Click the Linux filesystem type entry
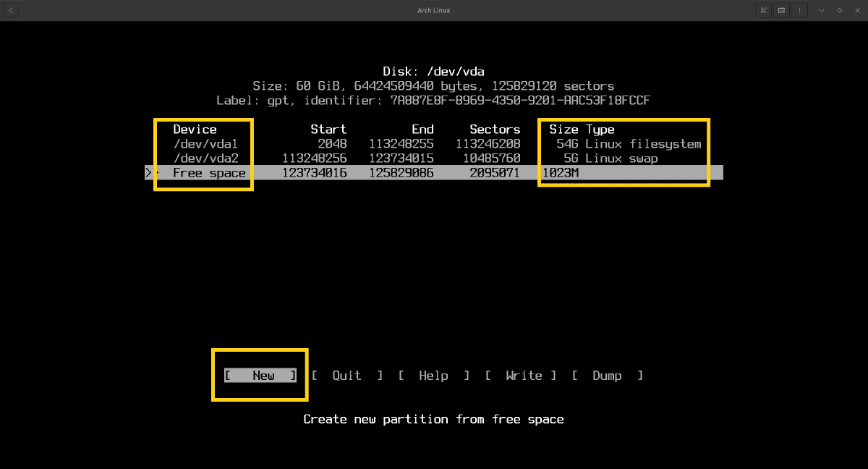Viewport: 868px width, 469px height. [643, 144]
